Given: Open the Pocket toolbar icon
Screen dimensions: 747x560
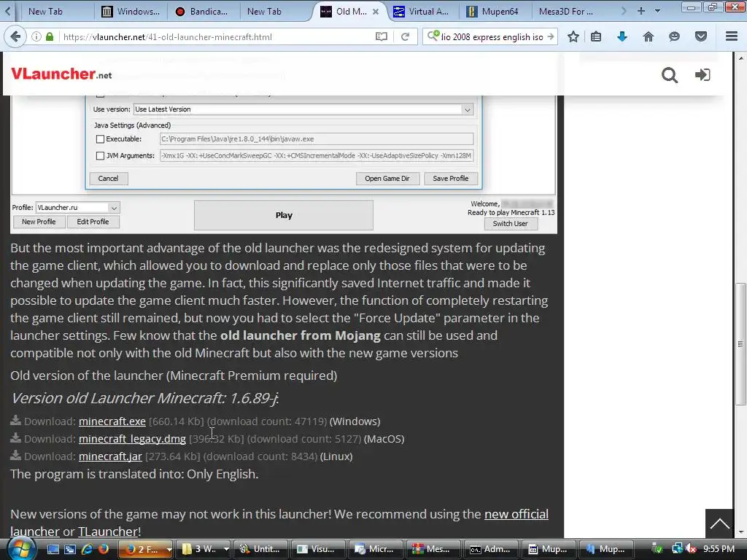Looking at the screenshot, I should pyautogui.click(x=701, y=36).
